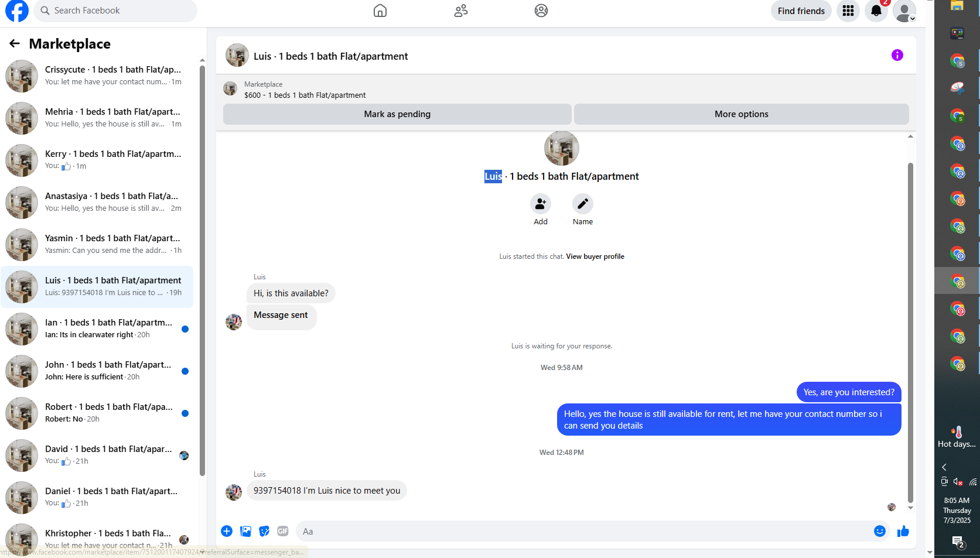Open Robert conversation

tap(97, 413)
